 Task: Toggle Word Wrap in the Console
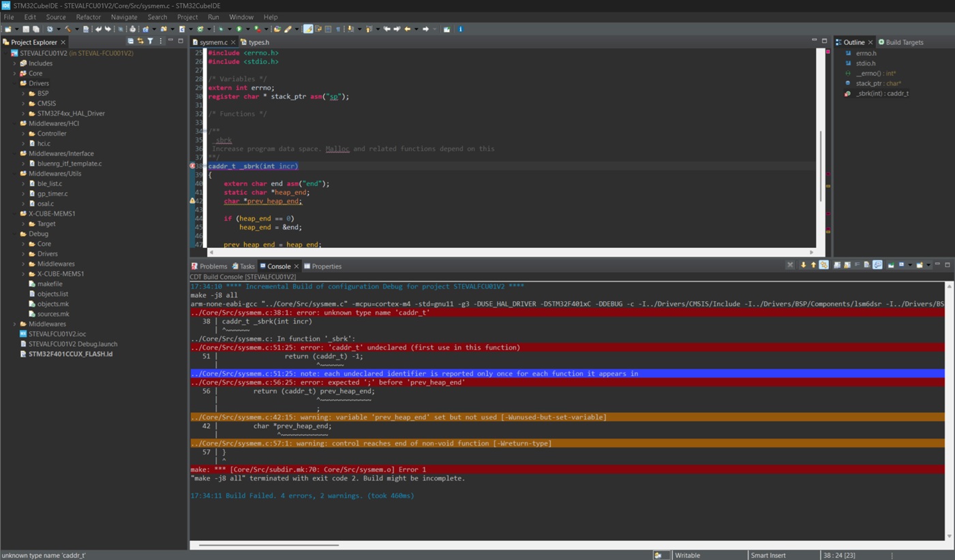tap(857, 266)
